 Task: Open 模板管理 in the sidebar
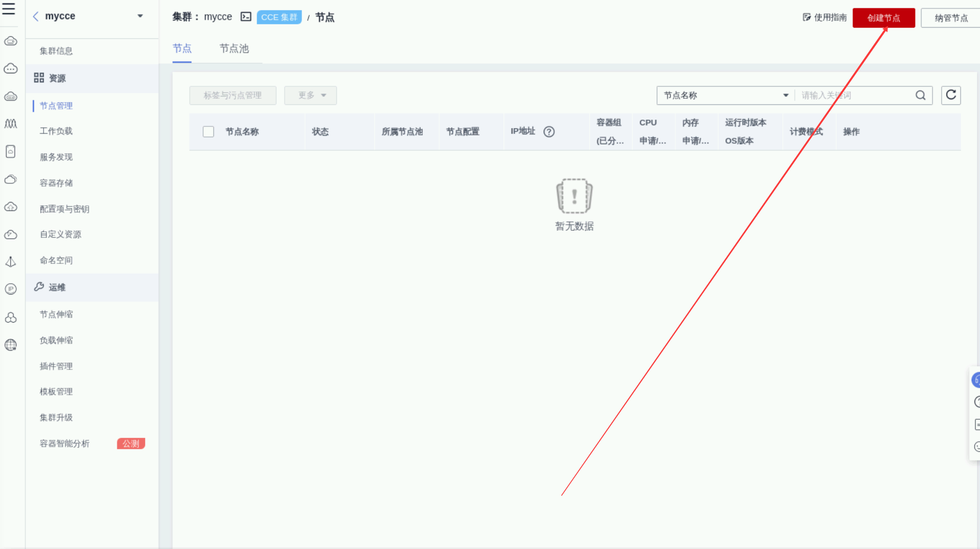point(56,392)
